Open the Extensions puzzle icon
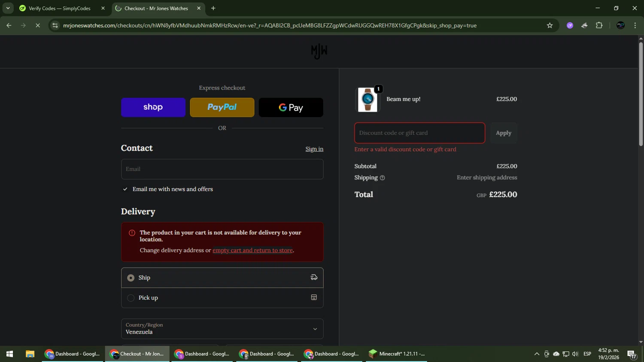644x362 pixels. coord(599,25)
